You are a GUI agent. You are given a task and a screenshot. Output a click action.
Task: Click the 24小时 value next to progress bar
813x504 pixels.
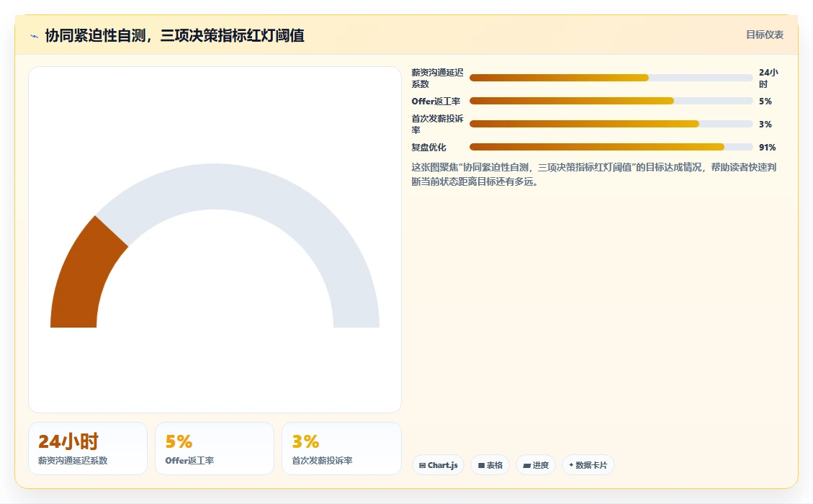tap(768, 78)
